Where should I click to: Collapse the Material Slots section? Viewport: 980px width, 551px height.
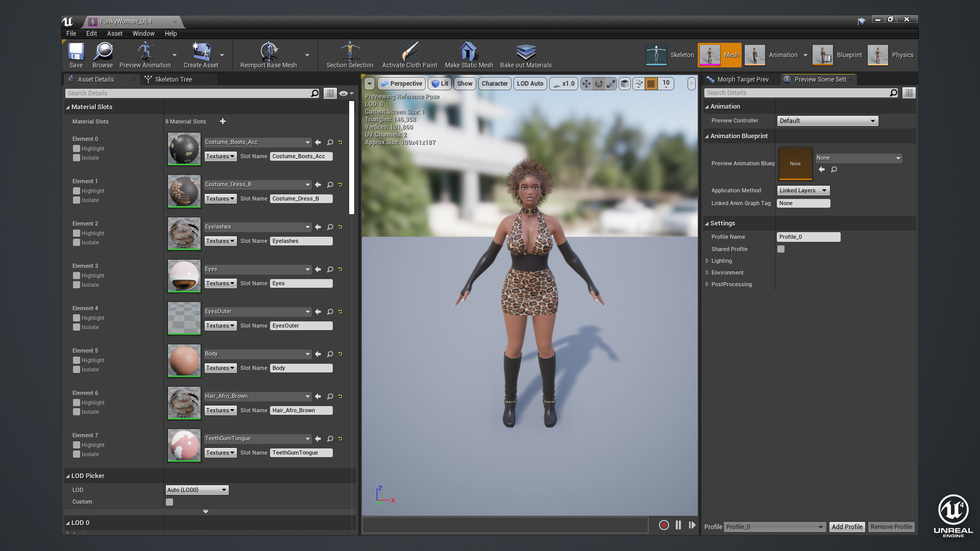67,107
